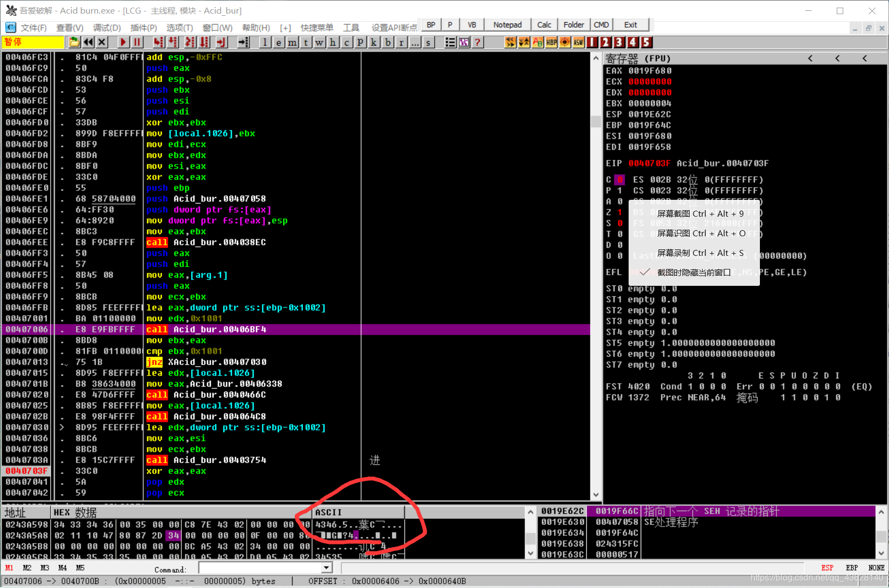Click the Step Over toolbar icon
Screen dimensions: 889x588
(173, 42)
